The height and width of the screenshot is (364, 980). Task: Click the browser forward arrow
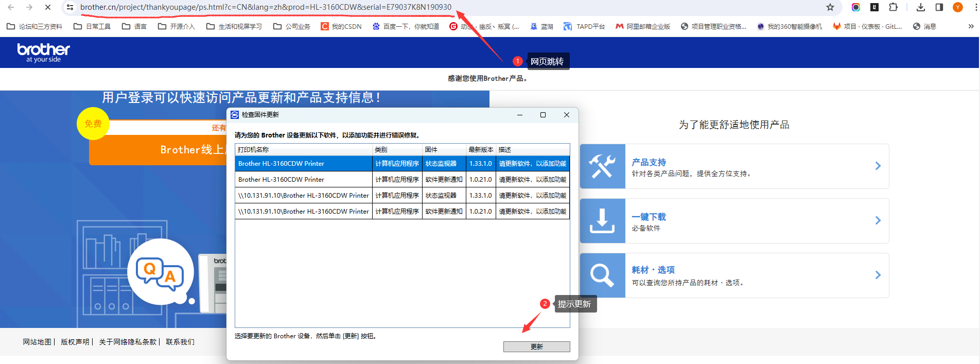pyautogui.click(x=29, y=7)
